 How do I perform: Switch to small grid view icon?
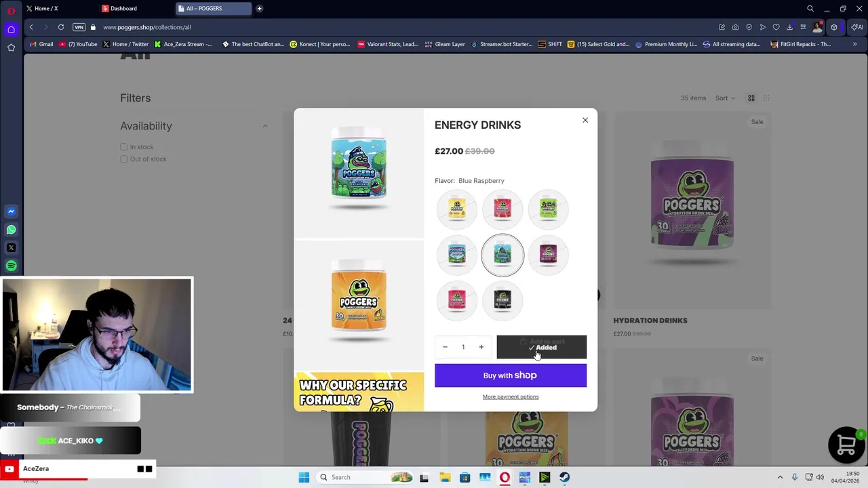click(x=766, y=98)
